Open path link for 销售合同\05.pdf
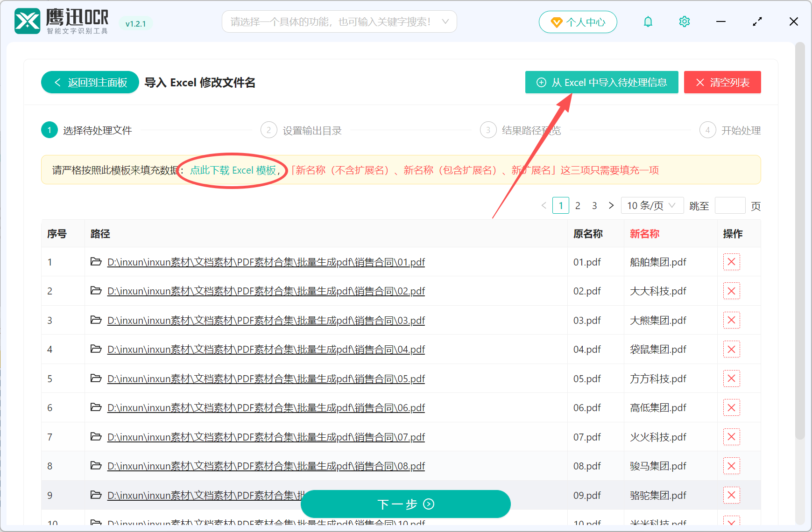This screenshot has width=812, height=532. point(266,379)
